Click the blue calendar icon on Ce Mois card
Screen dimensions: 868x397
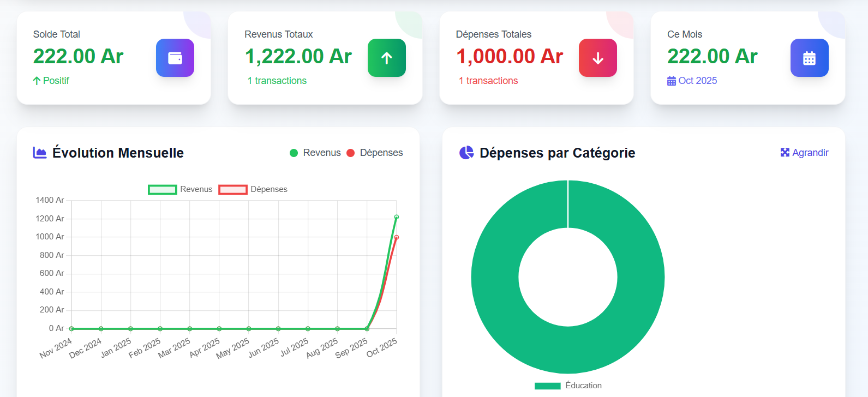point(809,58)
